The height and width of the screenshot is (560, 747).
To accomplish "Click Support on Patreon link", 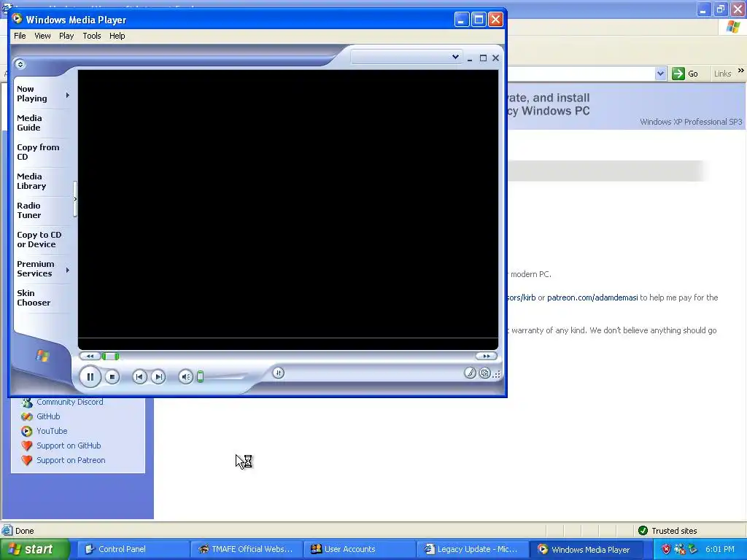I will (71, 461).
